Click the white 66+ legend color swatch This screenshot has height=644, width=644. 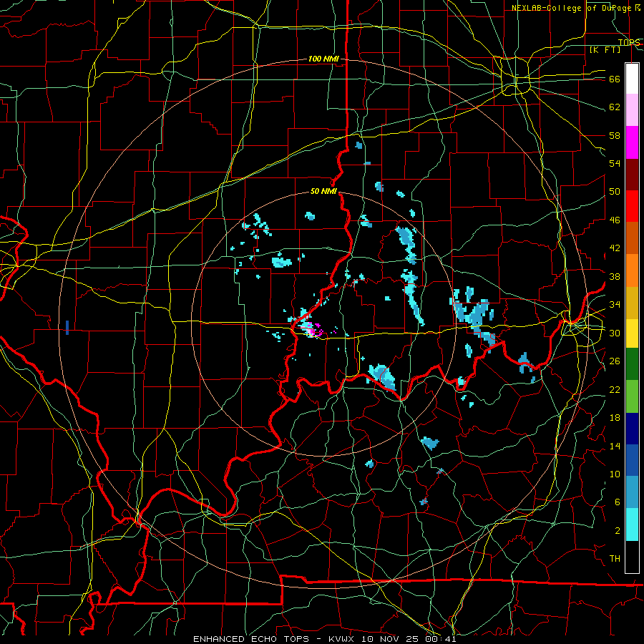(x=632, y=79)
